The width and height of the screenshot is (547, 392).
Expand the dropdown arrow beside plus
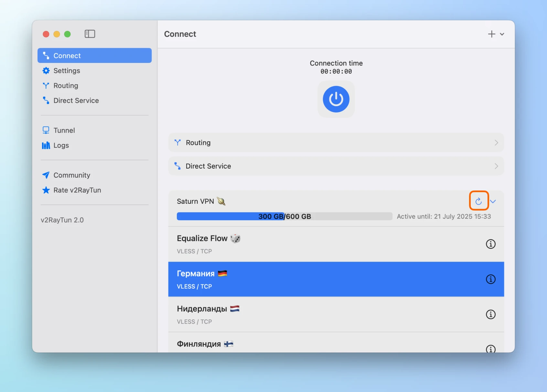pyautogui.click(x=502, y=34)
